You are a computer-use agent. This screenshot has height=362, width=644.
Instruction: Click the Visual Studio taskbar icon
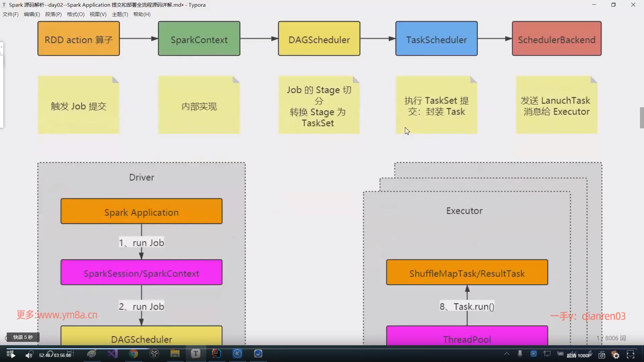pos(113,354)
